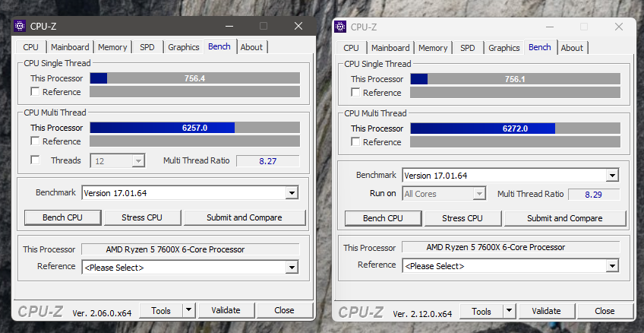Open the Mainboard tab in the left window
644x333 pixels.
coord(70,47)
